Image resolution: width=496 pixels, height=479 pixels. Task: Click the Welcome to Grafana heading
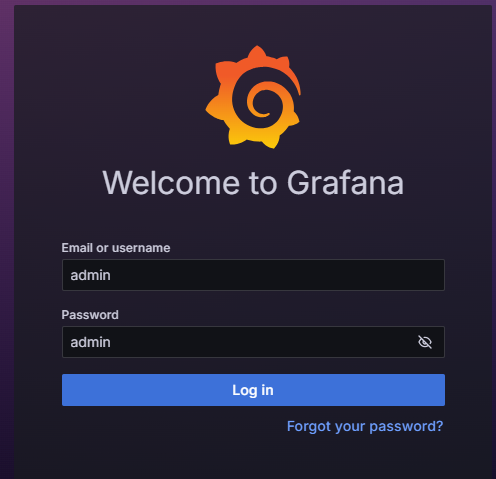(x=253, y=183)
